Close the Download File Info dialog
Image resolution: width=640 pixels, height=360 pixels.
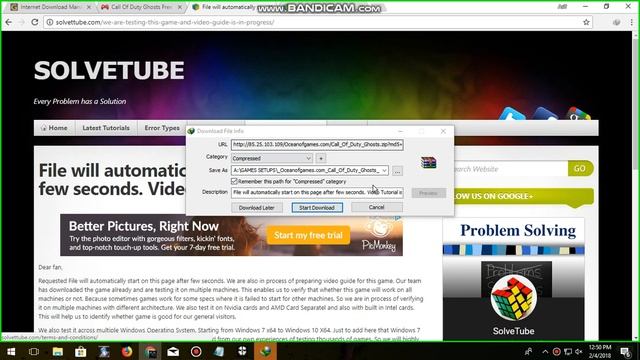[443, 131]
